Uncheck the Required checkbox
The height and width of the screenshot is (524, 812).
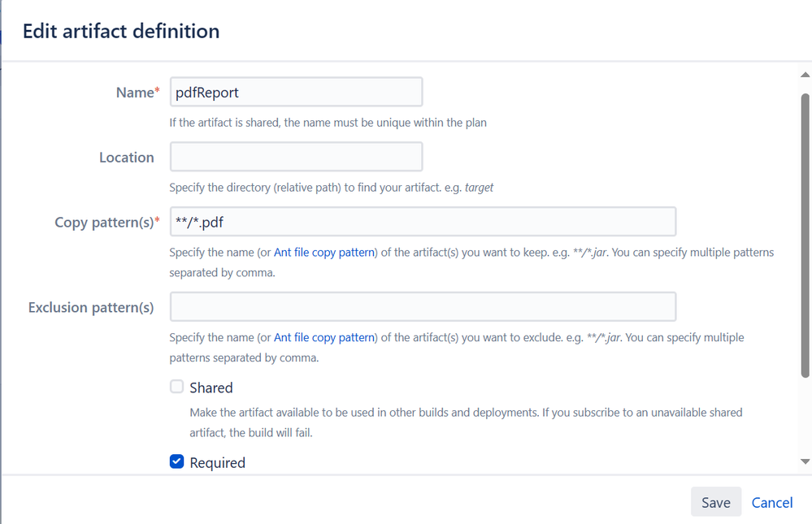176,461
